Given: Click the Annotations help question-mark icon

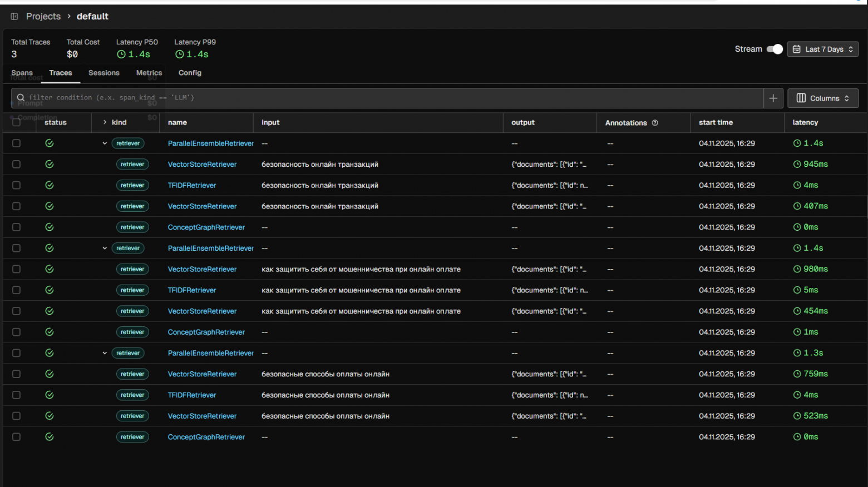Looking at the screenshot, I should pos(655,123).
